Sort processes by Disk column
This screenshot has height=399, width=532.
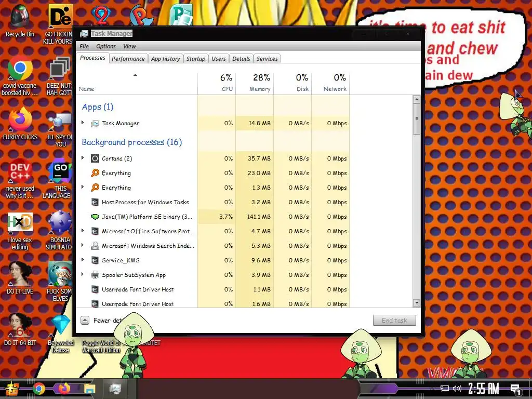pos(293,83)
